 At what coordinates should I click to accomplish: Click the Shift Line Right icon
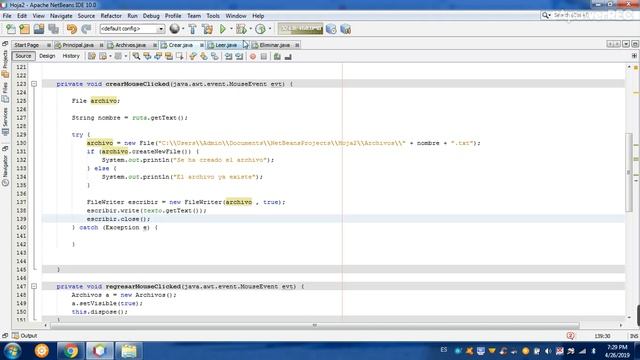[239, 56]
